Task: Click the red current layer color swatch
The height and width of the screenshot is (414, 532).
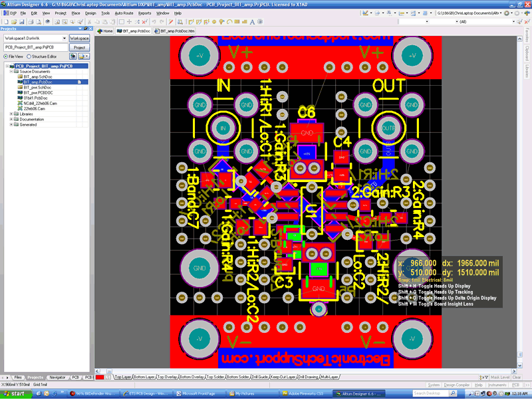Action: [x=99, y=377]
